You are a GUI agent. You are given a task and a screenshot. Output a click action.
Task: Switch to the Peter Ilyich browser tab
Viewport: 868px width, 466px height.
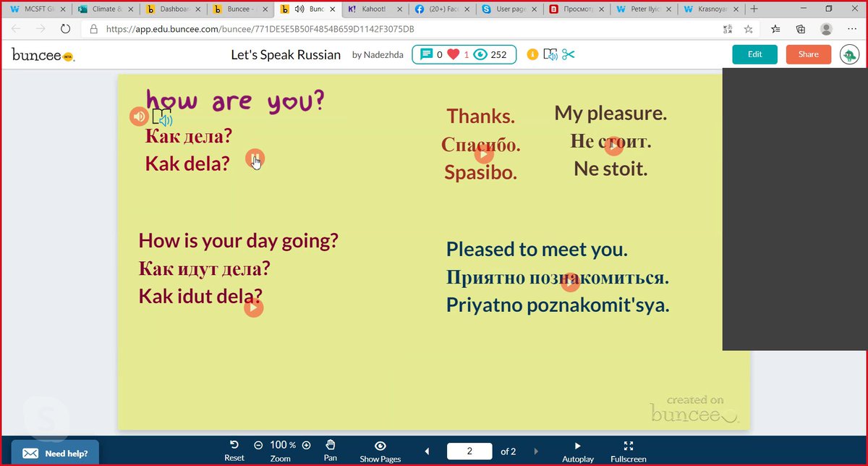pyautogui.click(x=643, y=9)
